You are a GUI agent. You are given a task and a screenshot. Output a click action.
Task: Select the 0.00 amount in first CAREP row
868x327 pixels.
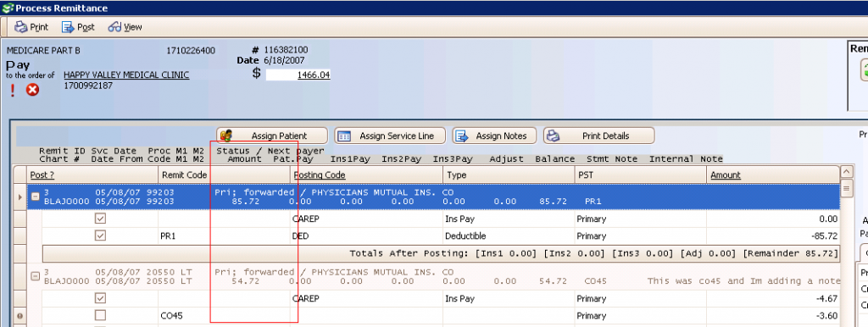pos(774,219)
